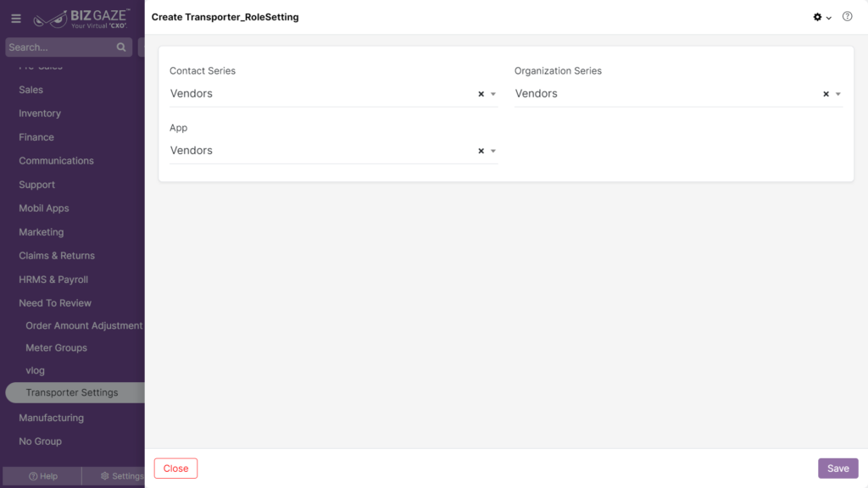The width and height of the screenshot is (868, 488).
Task: Save the role setting
Action: tap(838, 469)
